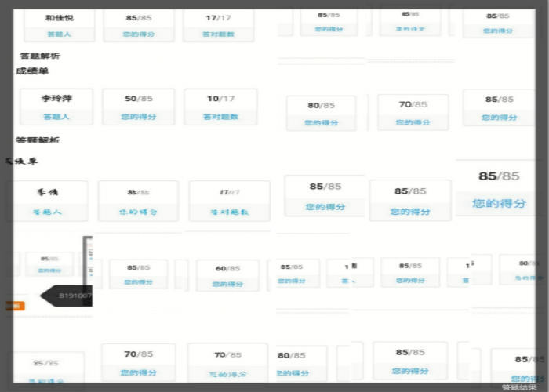Select the 和佳悦 answerer card

click(59, 26)
